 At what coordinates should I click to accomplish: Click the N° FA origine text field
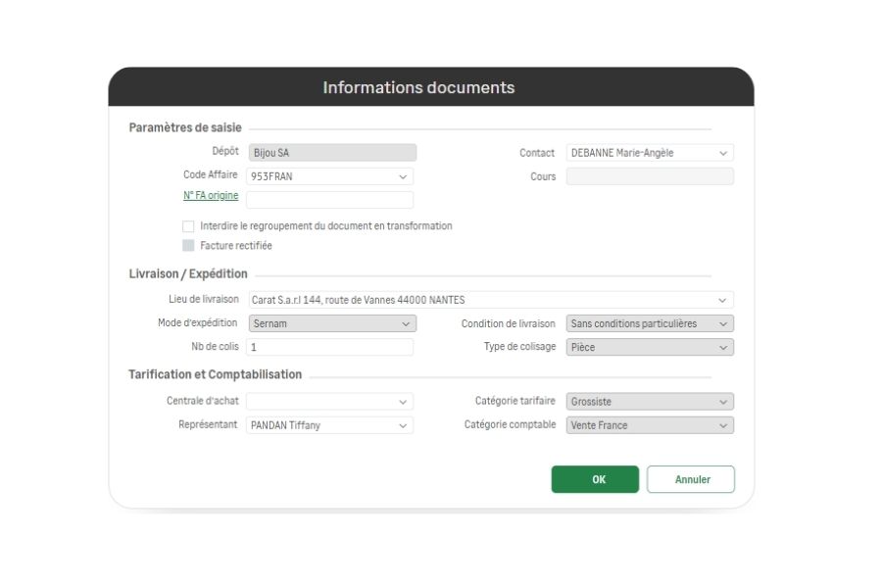coord(329,200)
